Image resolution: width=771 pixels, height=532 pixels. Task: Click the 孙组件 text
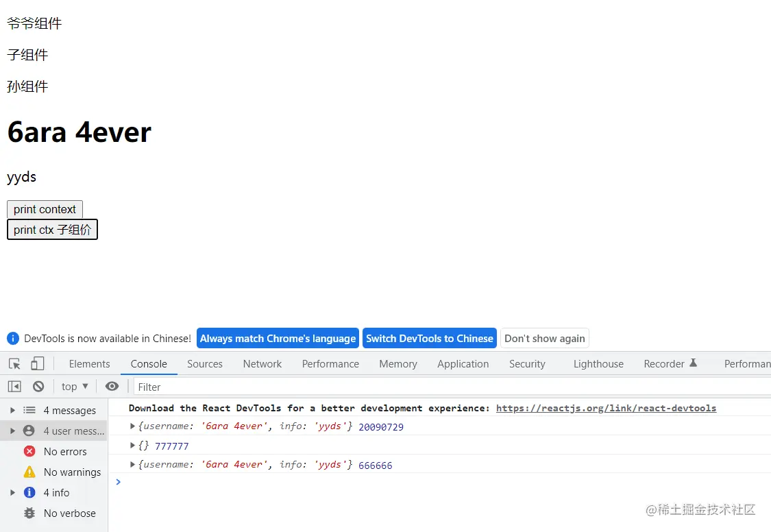(27, 86)
